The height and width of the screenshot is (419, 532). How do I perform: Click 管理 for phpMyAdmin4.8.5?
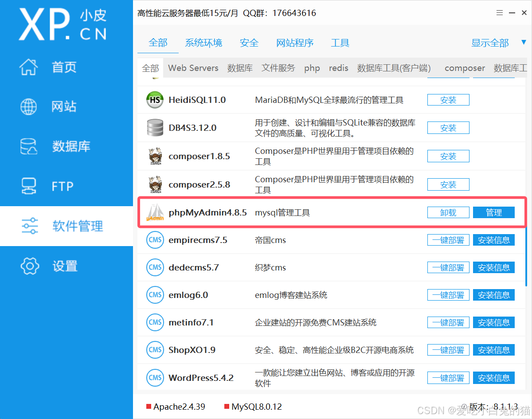coord(494,213)
